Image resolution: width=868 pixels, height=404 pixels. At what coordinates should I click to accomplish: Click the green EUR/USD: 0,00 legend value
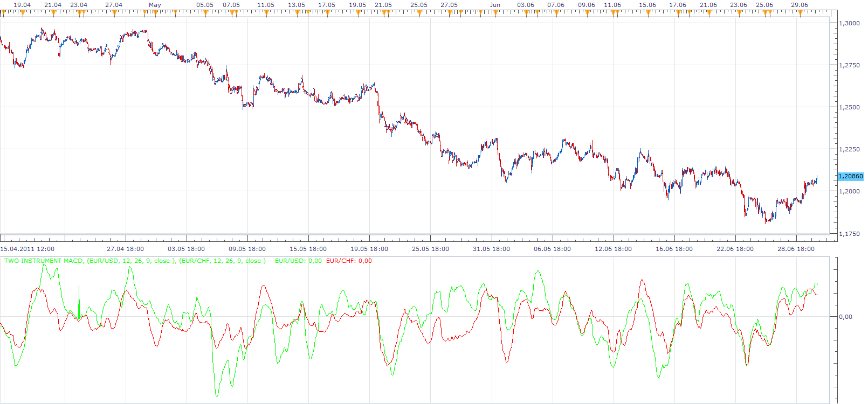tap(298, 261)
